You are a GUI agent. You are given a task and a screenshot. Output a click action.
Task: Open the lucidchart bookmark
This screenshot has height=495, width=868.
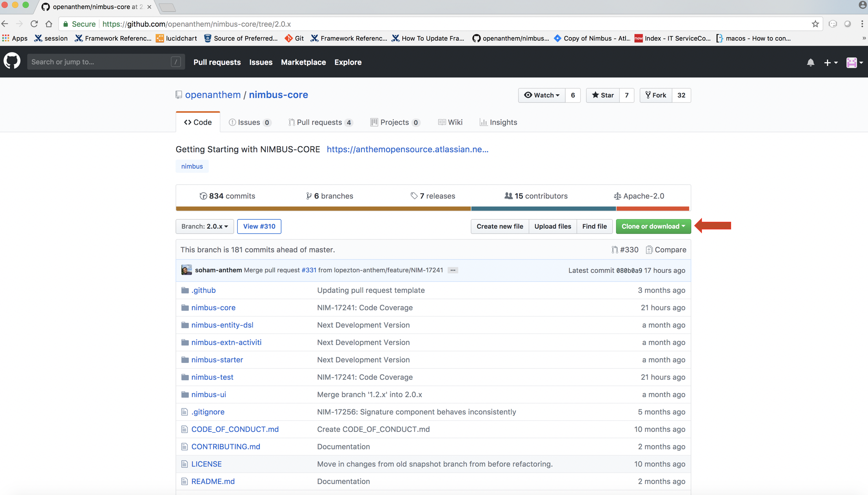pyautogui.click(x=176, y=38)
